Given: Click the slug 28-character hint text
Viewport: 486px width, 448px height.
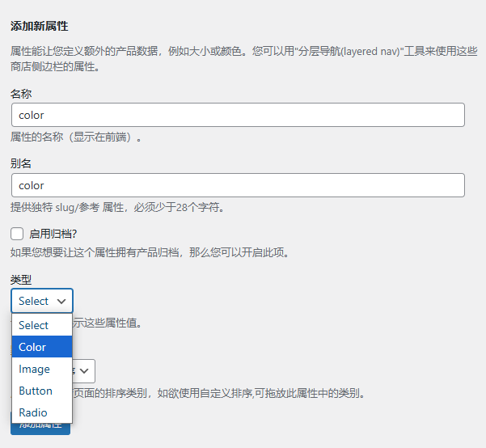Looking at the screenshot, I should click(117, 207).
